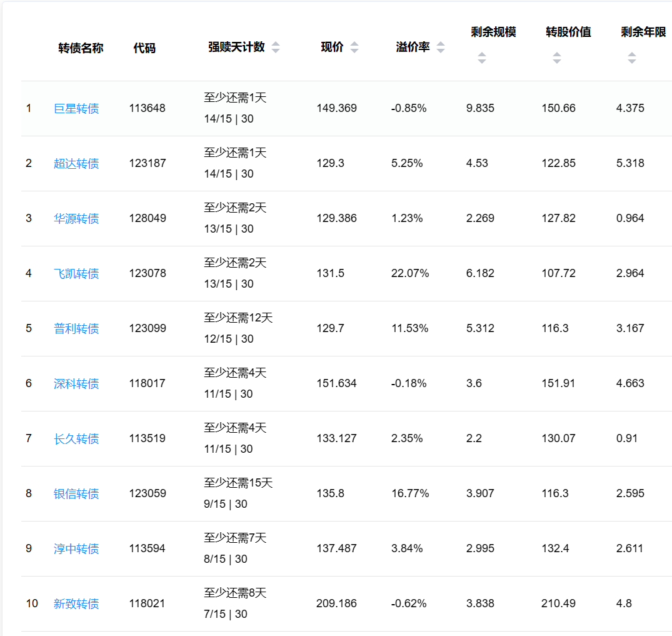
Task: Click bond code 113648 cell
Action: click(148, 108)
